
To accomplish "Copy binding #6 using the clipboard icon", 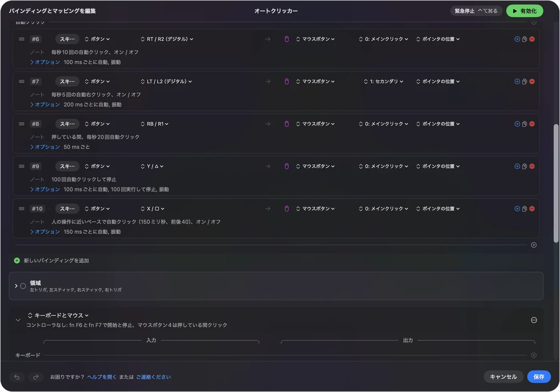I will coord(524,39).
